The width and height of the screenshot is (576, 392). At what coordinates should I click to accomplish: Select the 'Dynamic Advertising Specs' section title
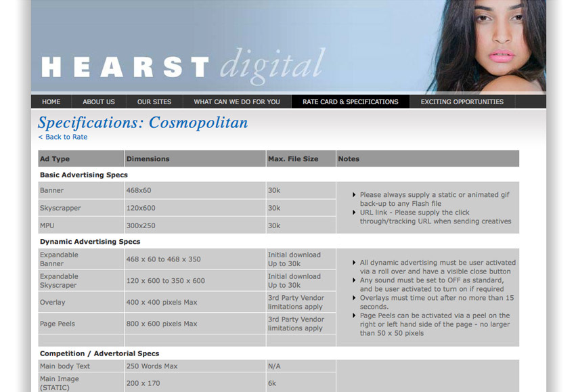pyautogui.click(x=90, y=242)
